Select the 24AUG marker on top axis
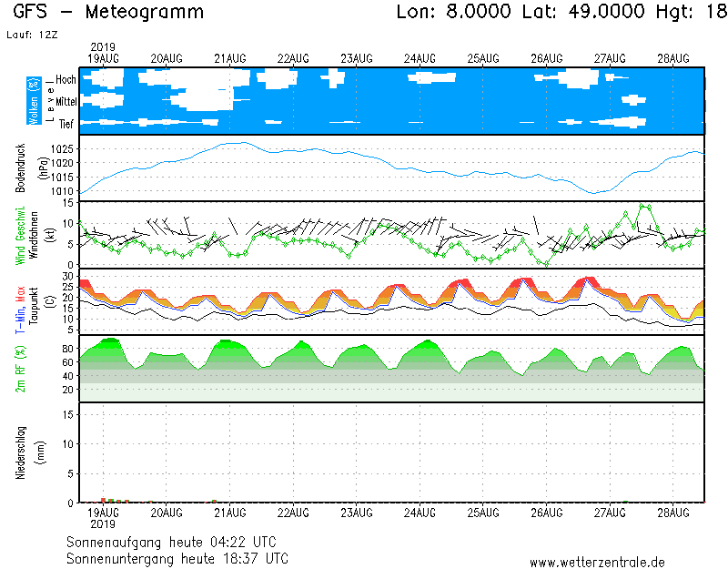This screenshot has width=728, height=569. click(x=420, y=58)
